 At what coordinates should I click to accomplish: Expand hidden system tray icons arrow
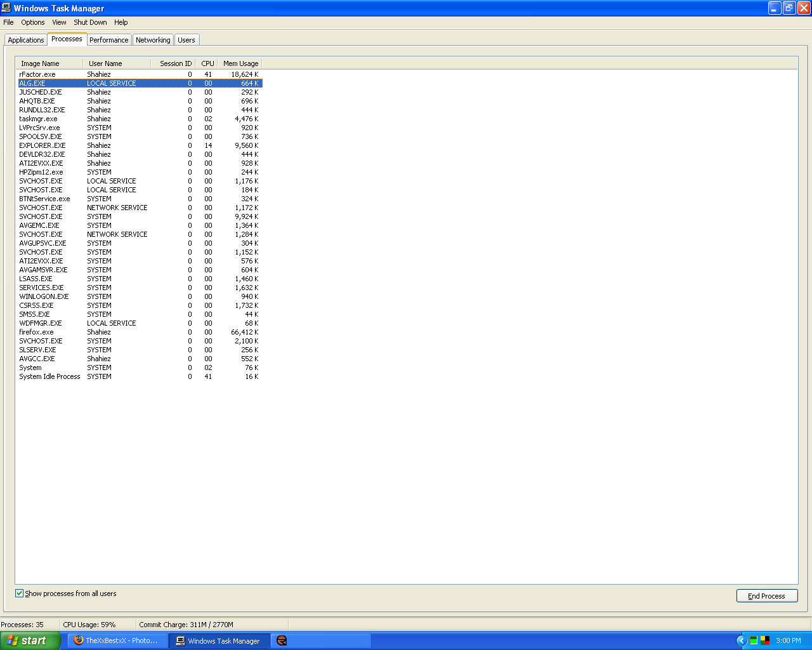741,640
